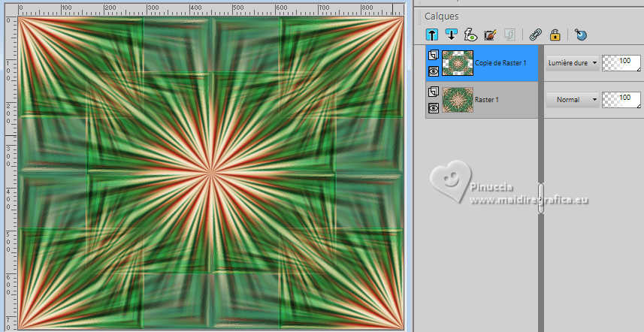Click the layers panel vertical splitter handle
The width and height of the screenshot is (644, 332).
[541, 198]
